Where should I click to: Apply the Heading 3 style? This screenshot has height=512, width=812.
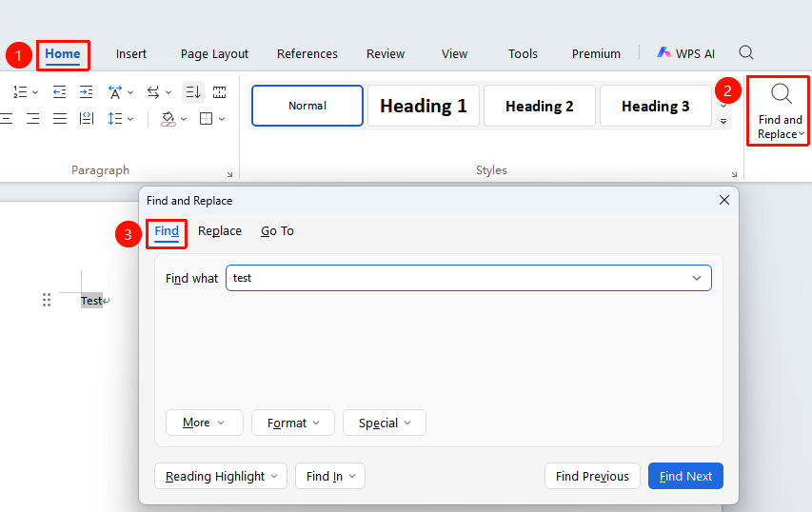coord(656,106)
